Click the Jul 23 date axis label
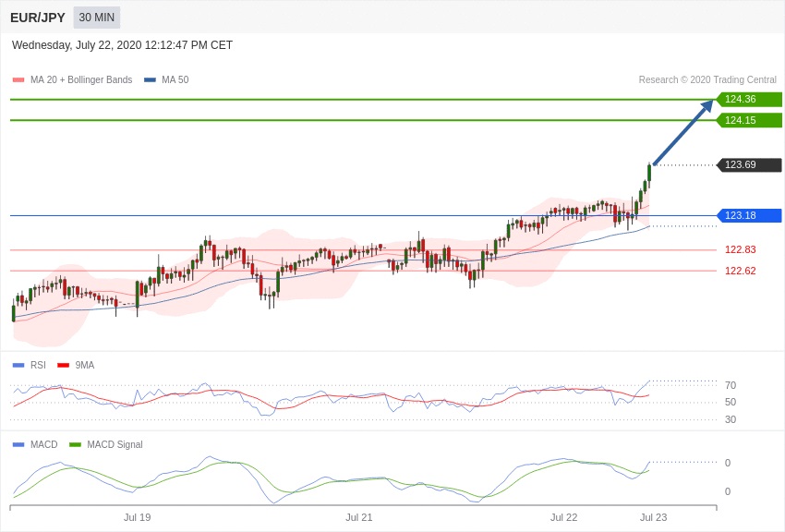Viewport: 785px width, 532px height. tap(653, 517)
